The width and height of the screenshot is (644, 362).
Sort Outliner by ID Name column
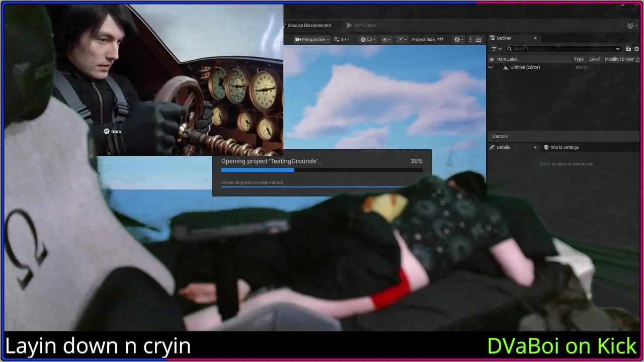[626, 59]
